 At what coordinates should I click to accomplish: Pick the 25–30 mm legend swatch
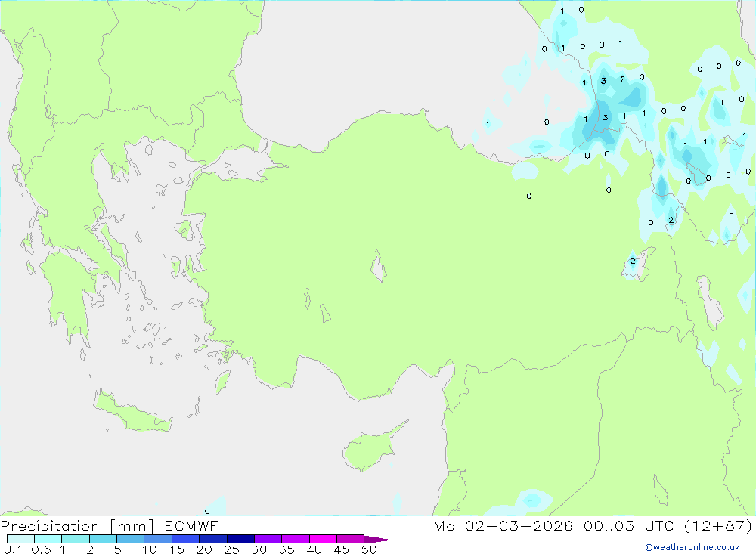(x=240, y=539)
